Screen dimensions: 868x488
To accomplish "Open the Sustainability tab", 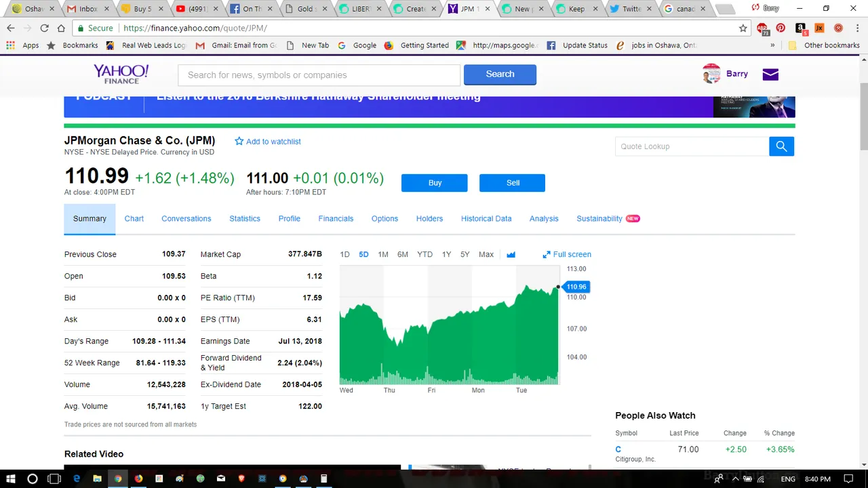I will (x=599, y=219).
